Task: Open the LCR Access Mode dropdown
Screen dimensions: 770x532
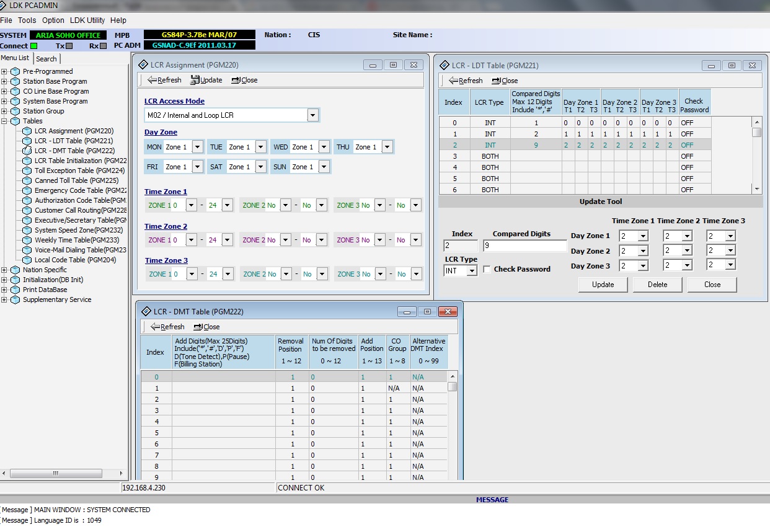Action: (312, 115)
